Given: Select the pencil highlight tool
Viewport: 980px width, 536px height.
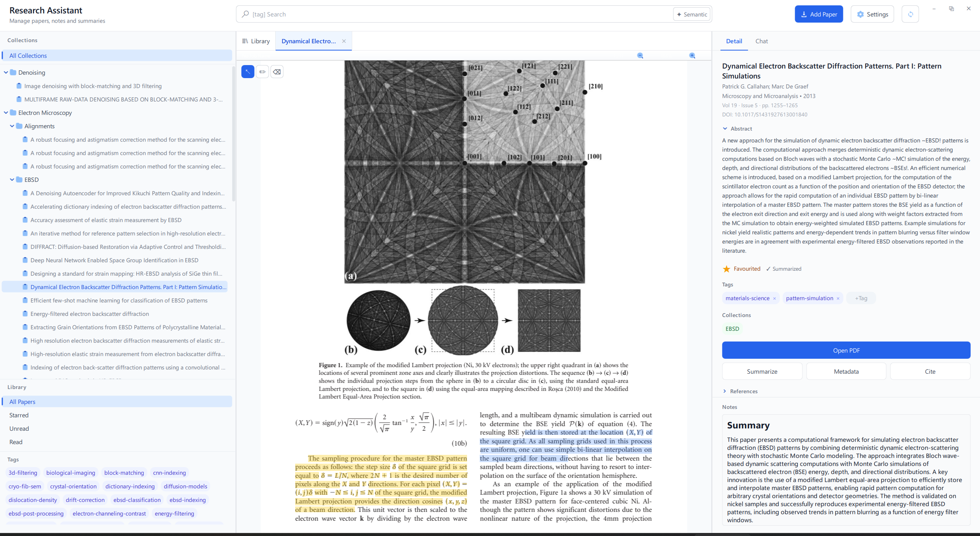Looking at the screenshot, I should click(262, 72).
